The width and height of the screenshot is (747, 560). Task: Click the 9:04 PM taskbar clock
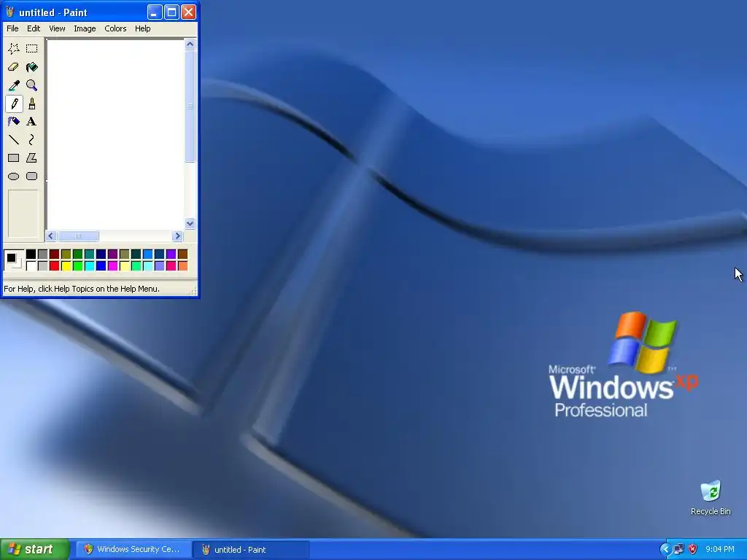[x=720, y=550]
